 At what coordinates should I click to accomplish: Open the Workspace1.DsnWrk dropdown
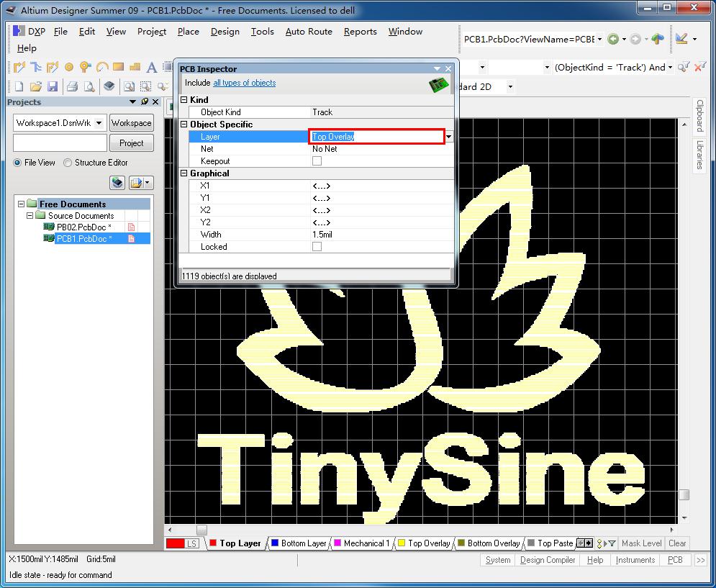point(99,123)
